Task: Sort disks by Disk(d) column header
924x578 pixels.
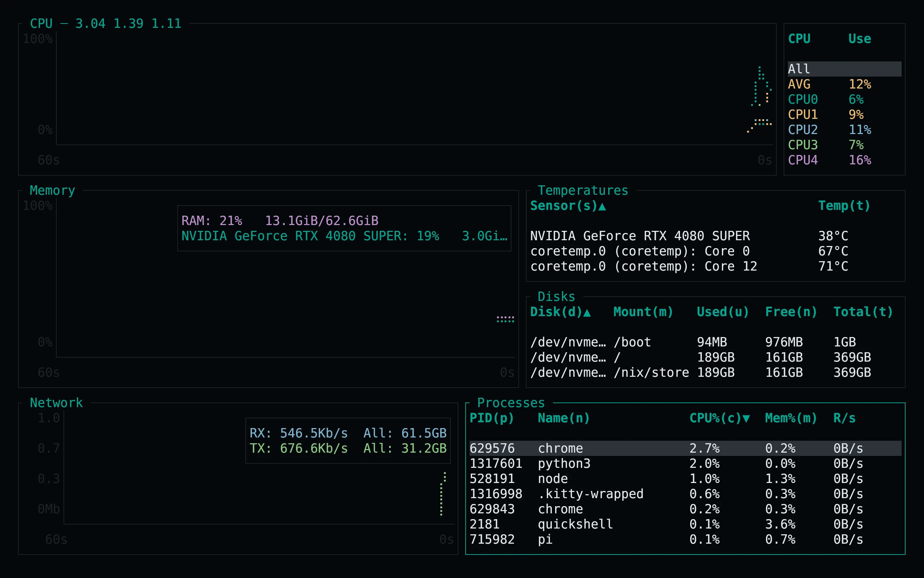Action: pos(561,312)
